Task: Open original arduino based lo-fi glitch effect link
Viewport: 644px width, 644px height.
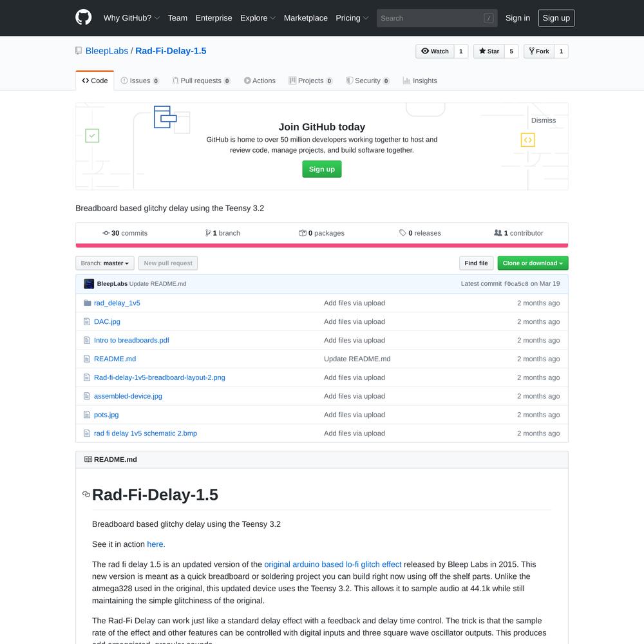Action: point(333,564)
